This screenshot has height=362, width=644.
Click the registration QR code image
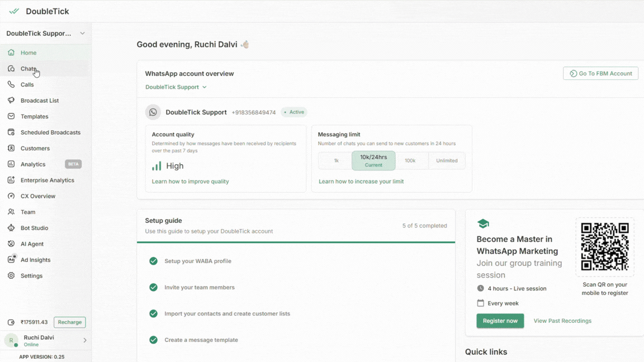pyautogui.click(x=605, y=246)
